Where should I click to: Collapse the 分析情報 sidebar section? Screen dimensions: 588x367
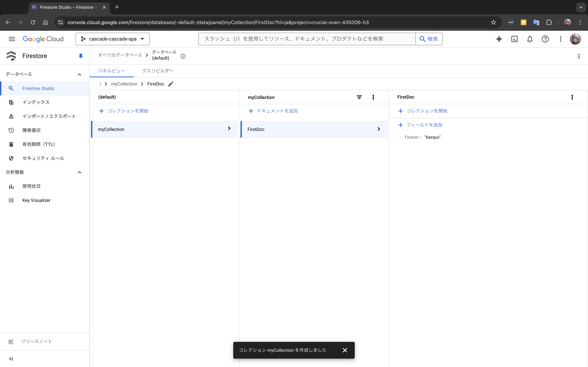click(x=79, y=172)
